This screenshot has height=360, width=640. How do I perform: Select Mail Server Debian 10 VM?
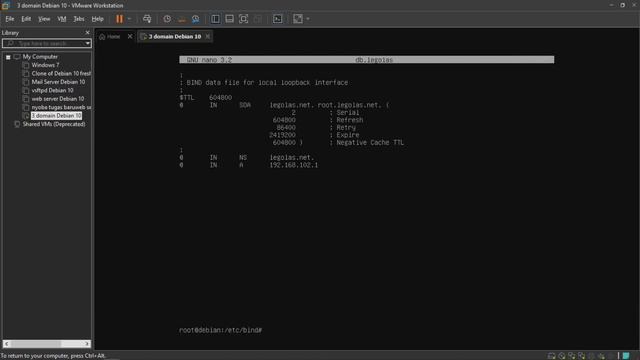point(58,82)
